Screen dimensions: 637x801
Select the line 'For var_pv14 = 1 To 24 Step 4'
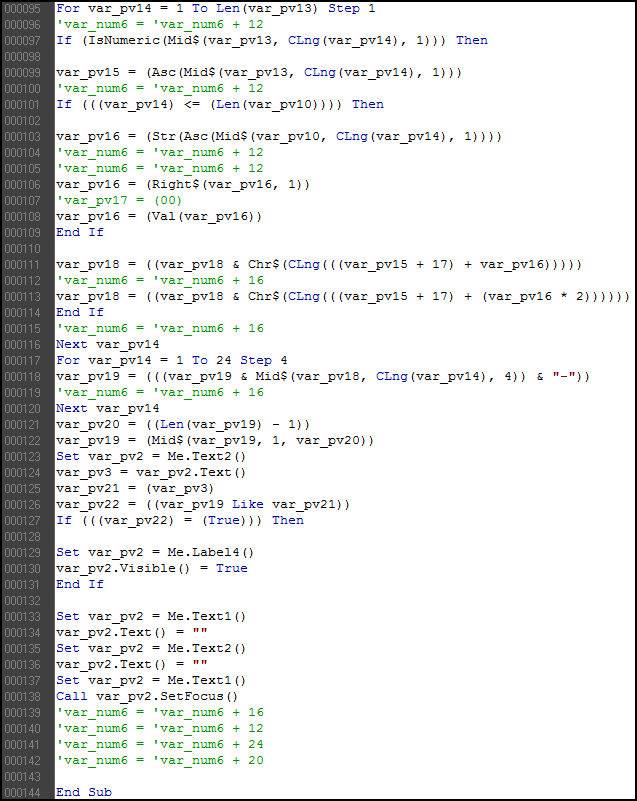[x=172, y=360]
